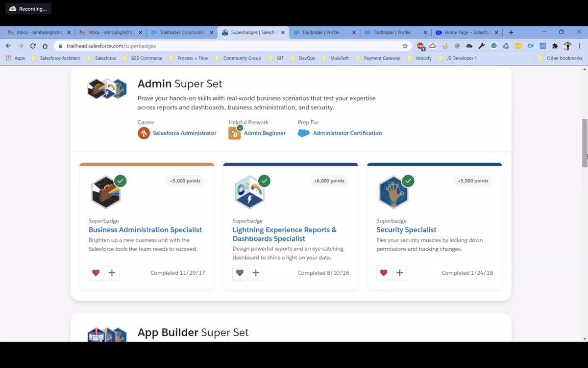This screenshot has height=368, width=588.
Task: Open the Apps grid shortcut
Action: coord(15,58)
